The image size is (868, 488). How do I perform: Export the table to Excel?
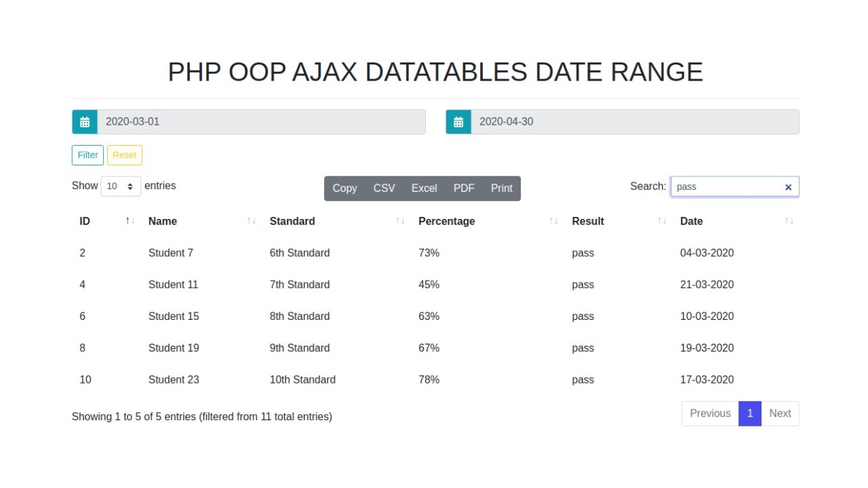click(424, 188)
